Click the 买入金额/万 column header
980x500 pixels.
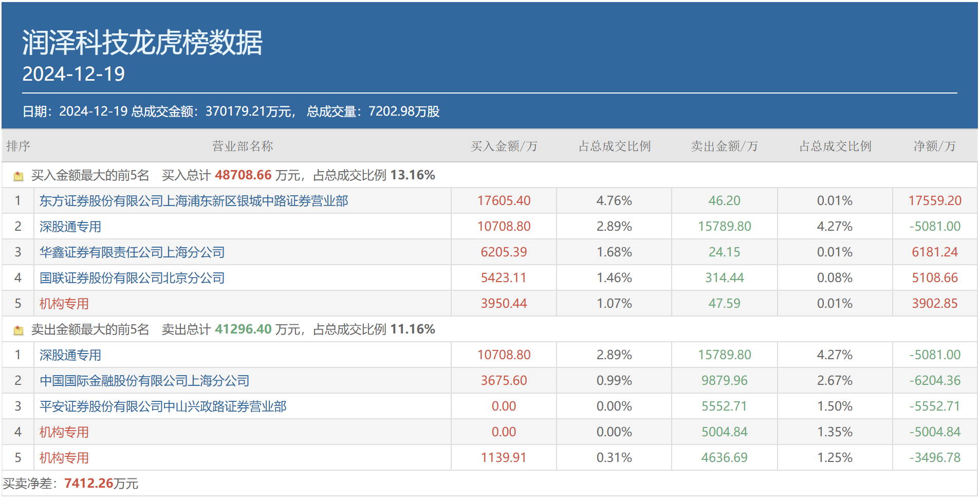(x=504, y=146)
